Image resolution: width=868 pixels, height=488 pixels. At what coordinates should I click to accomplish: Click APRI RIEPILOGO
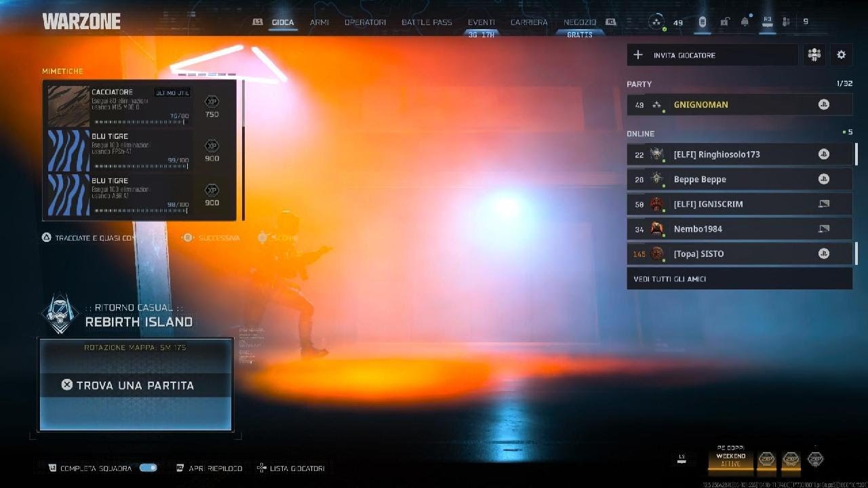(209, 468)
